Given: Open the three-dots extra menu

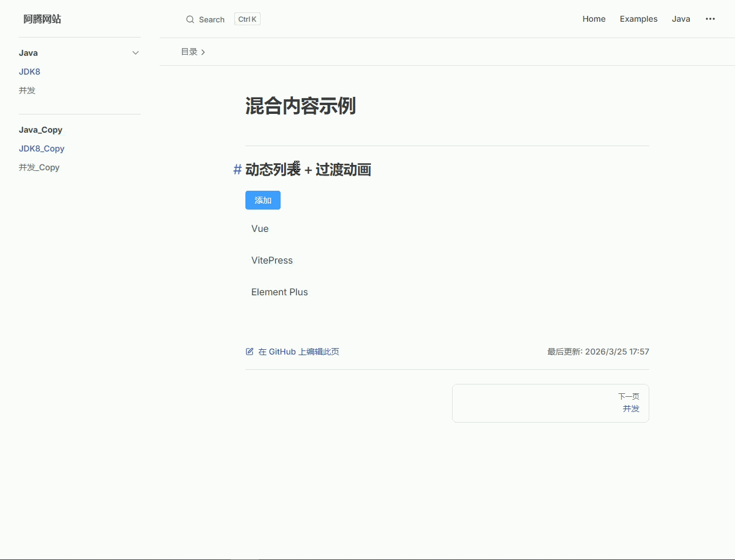Looking at the screenshot, I should pyautogui.click(x=710, y=19).
